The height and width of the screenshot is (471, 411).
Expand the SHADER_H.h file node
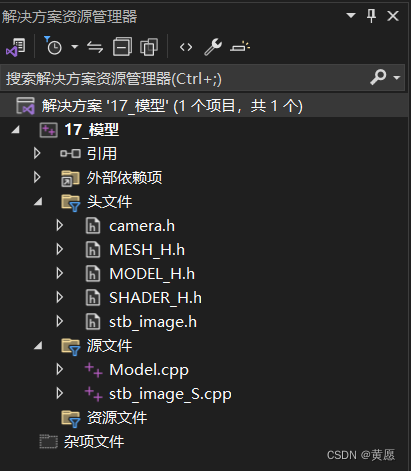pyautogui.click(x=60, y=297)
